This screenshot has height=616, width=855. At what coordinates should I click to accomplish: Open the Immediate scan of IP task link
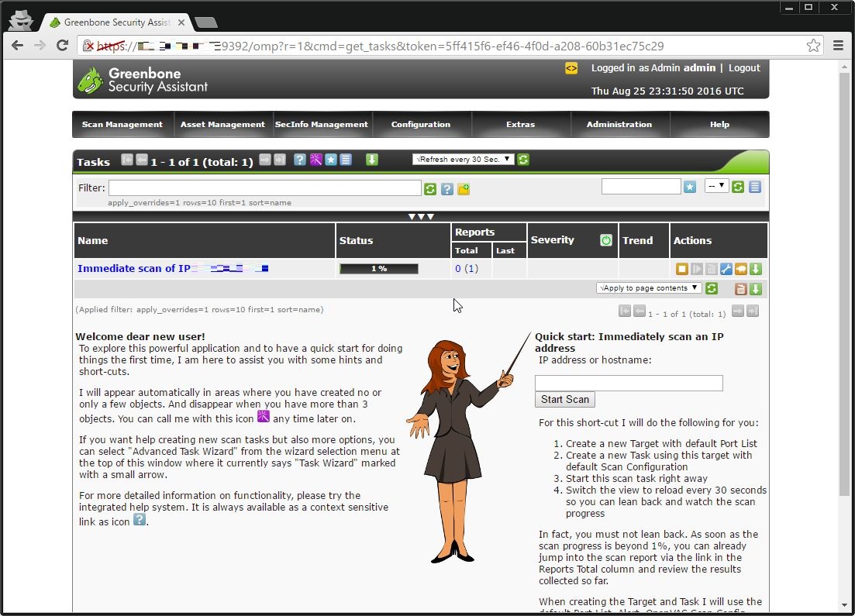click(x=173, y=268)
